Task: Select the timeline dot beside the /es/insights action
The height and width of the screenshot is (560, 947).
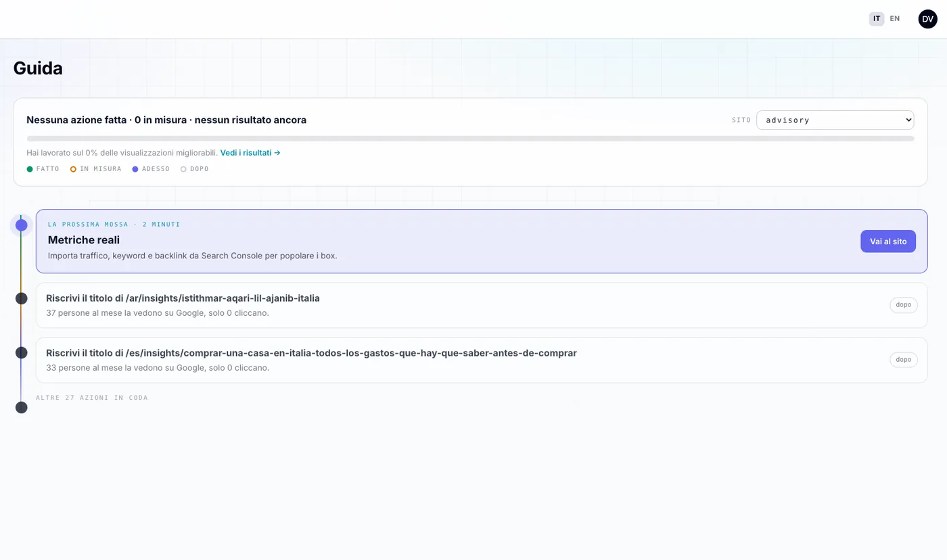Action: [x=22, y=353]
